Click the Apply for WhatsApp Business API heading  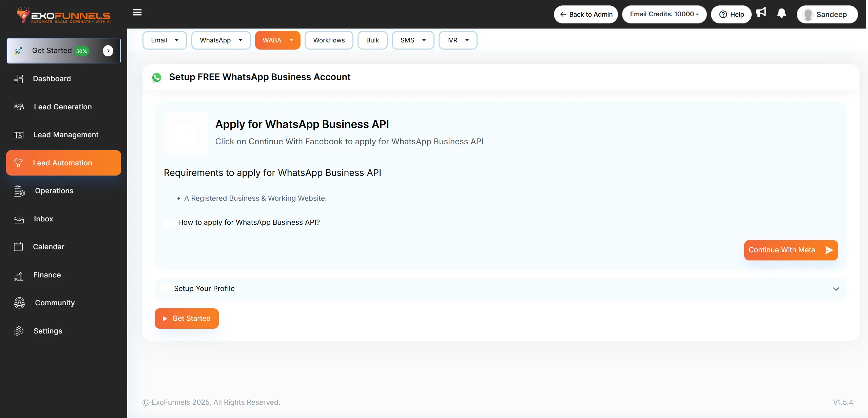click(302, 124)
